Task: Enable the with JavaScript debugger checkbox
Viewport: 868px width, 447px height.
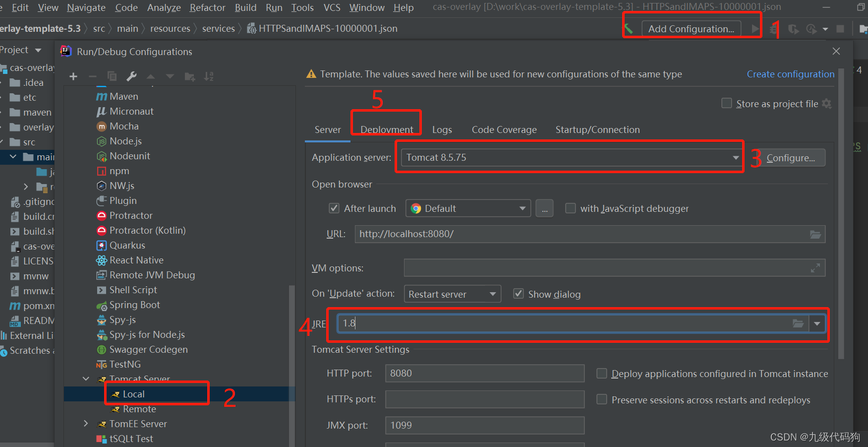Action: coord(570,208)
